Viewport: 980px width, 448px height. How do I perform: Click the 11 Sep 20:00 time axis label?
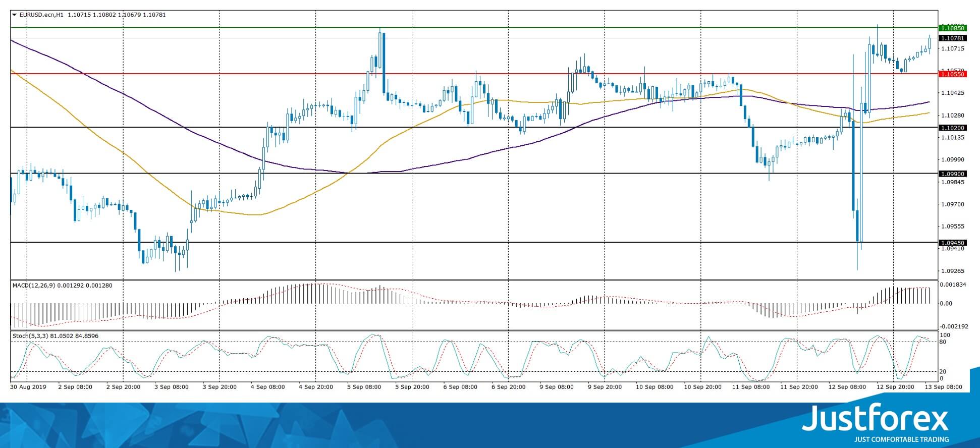tap(799, 387)
